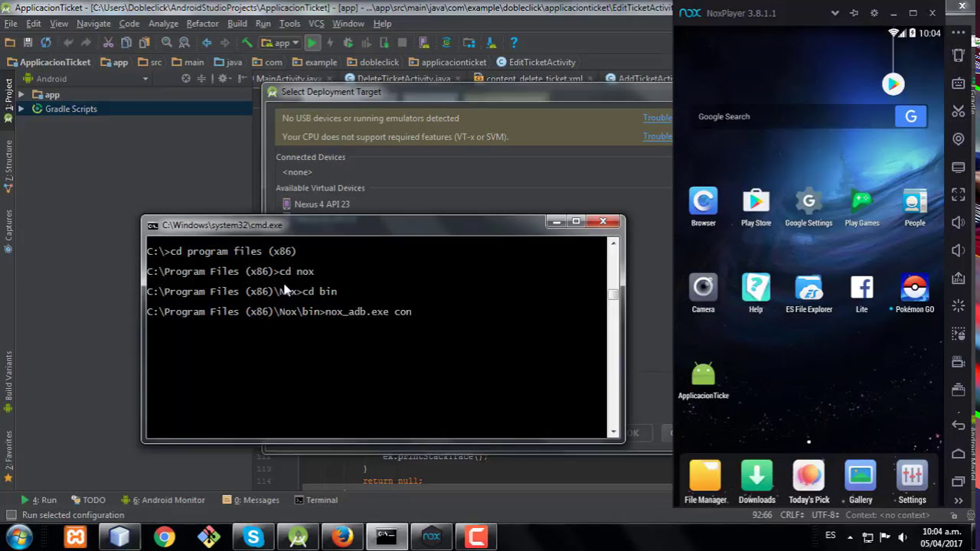
Task: Switch to content_delete_ticket.xml tab
Action: tap(528, 78)
